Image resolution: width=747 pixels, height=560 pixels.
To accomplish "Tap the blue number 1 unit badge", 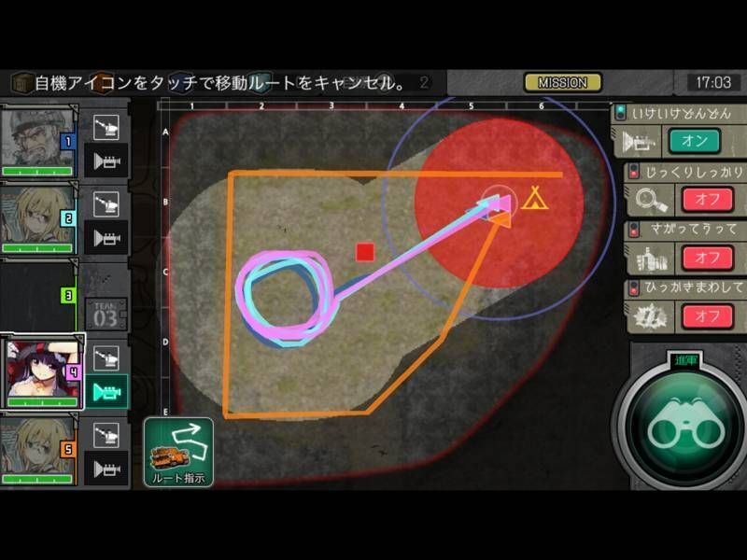I will point(67,141).
